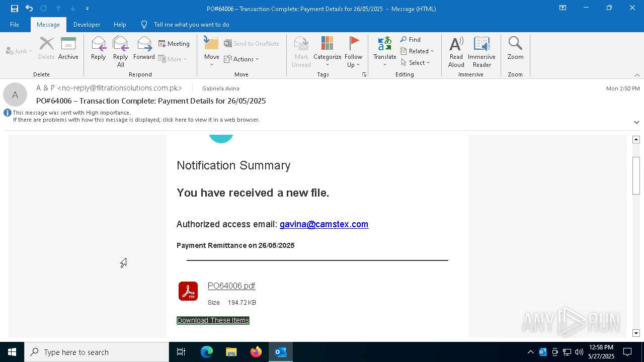This screenshot has width=644, height=362.
Task: Open the gavina@camstex.com email link
Action: pyautogui.click(x=324, y=224)
